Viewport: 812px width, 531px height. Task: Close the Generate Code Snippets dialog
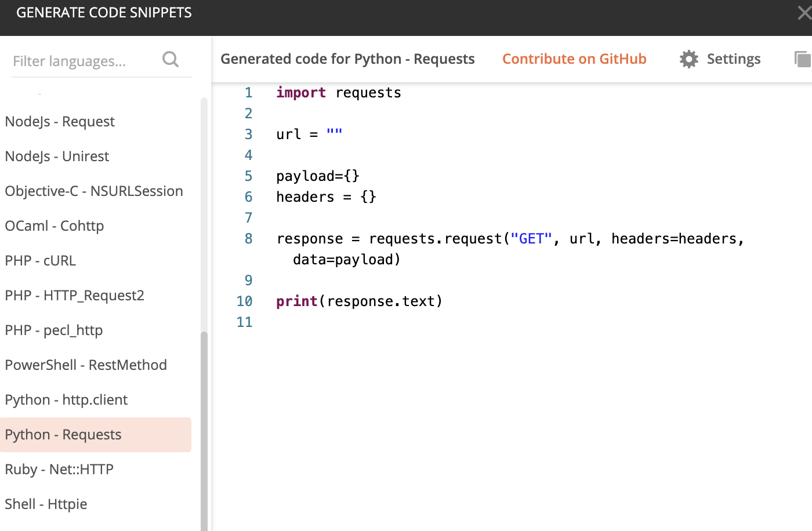click(x=805, y=13)
